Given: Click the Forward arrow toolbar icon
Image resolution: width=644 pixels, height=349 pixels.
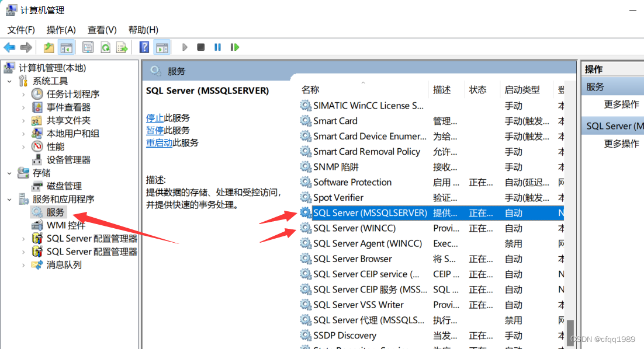Looking at the screenshot, I should pos(26,48).
